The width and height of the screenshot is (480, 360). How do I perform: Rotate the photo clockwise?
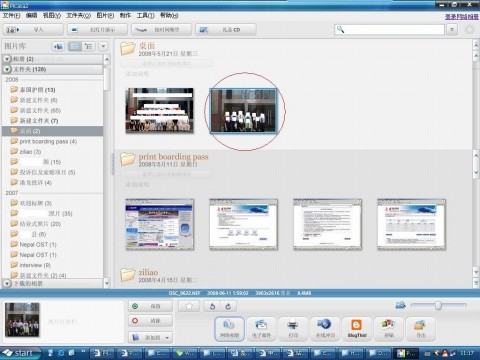pyautogui.click(x=228, y=306)
